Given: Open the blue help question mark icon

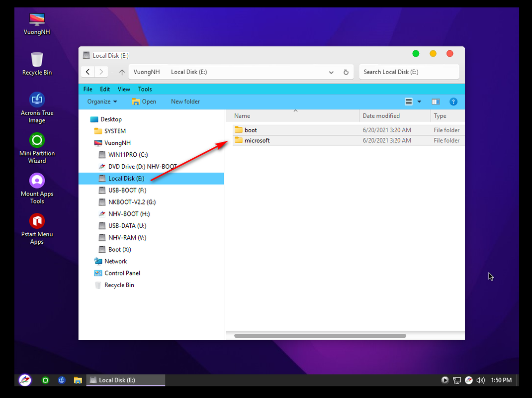Looking at the screenshot, I should click(453, 101).
